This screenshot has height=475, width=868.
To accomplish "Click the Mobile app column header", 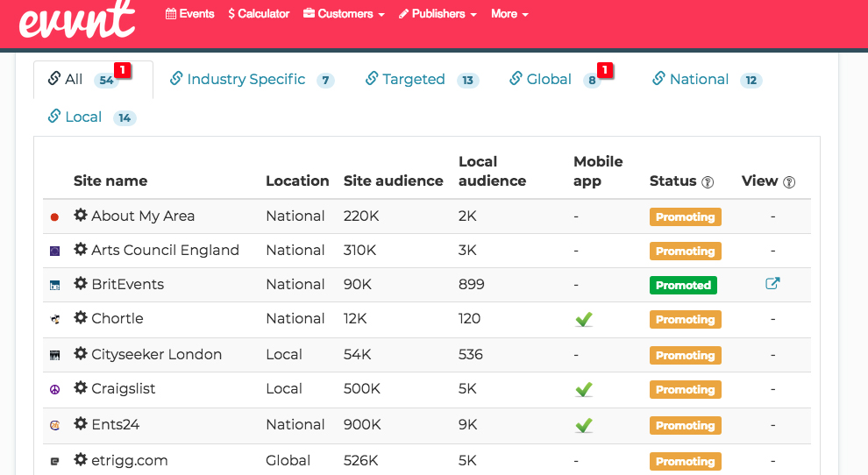I will (x=598, y=171).
